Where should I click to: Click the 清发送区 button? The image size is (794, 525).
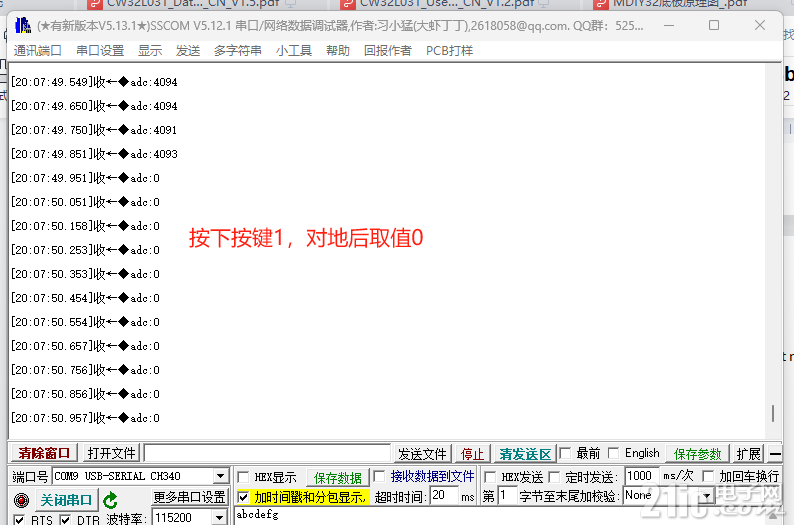525,454
